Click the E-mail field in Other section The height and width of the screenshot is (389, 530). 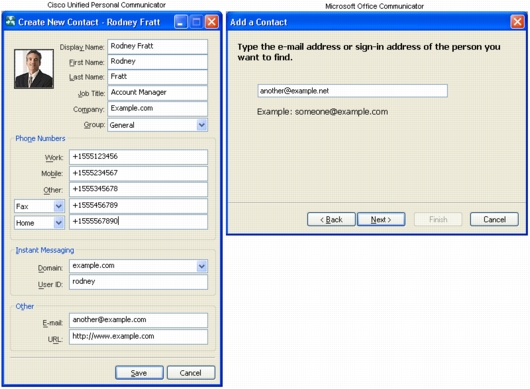[x=139, y=320]
